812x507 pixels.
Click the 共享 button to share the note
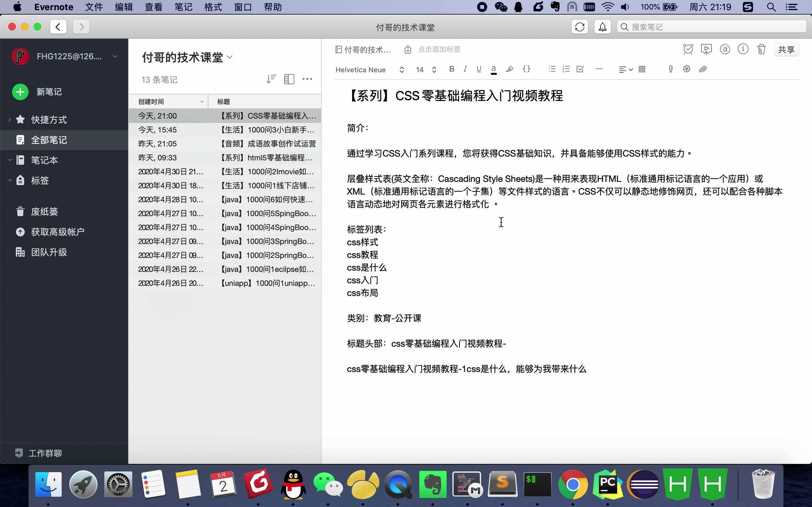tap(786, 49)
